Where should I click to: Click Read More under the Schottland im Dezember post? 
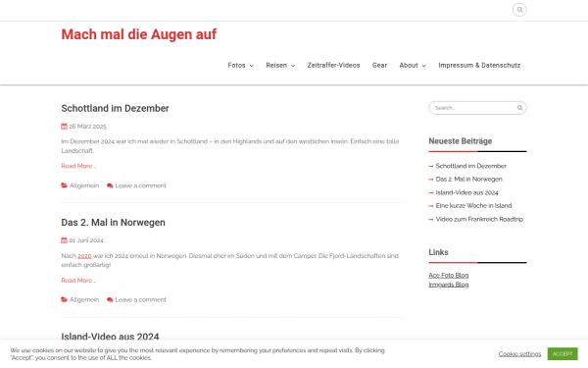tap(78, 166)
